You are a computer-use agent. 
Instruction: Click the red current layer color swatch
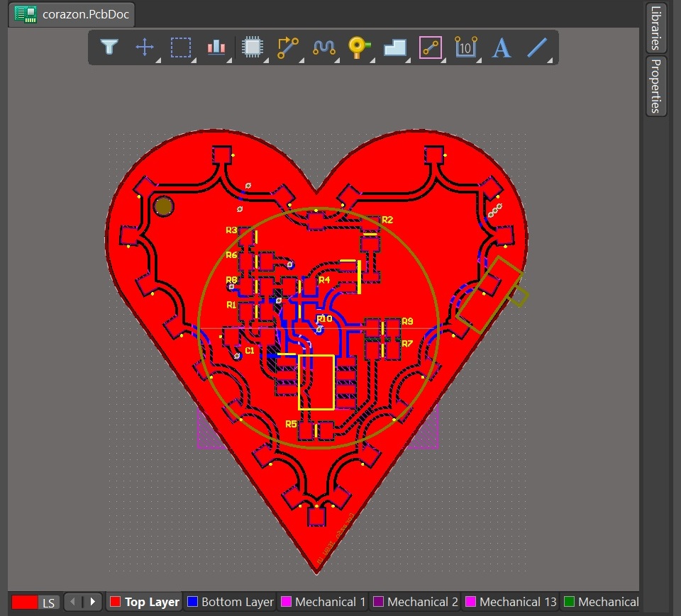pyautogui.click(x=25, y=603)
